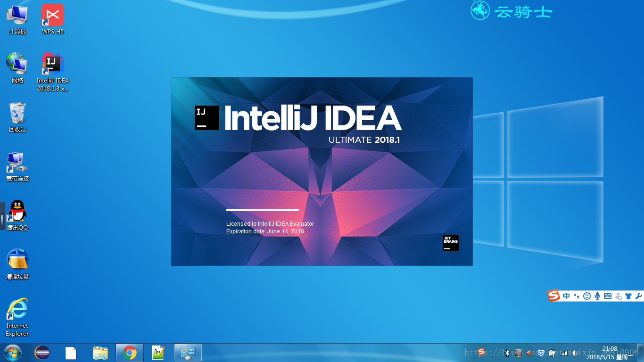Viewport: 644px width, 362px height.
Task: Click the sidebar handle on the left screen edge
Action: click(x=2, y=216)
